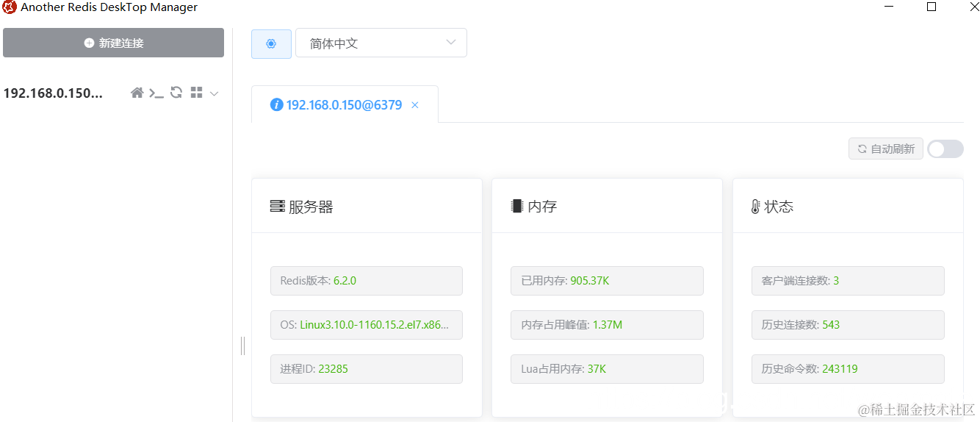The image size is (980, 422).
Task: Expand the 192.168.0.150 connection chevron
Action: click(x=215, y=93)
